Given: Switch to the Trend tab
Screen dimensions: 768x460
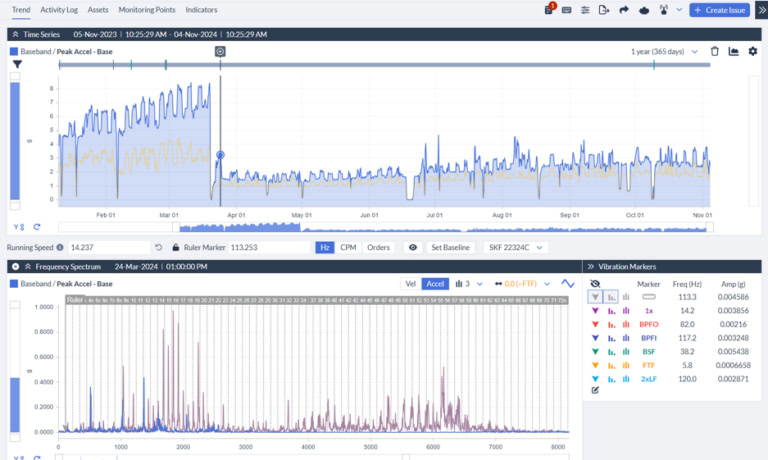Looking at the screenshot, I should click(x=21, y=10).
